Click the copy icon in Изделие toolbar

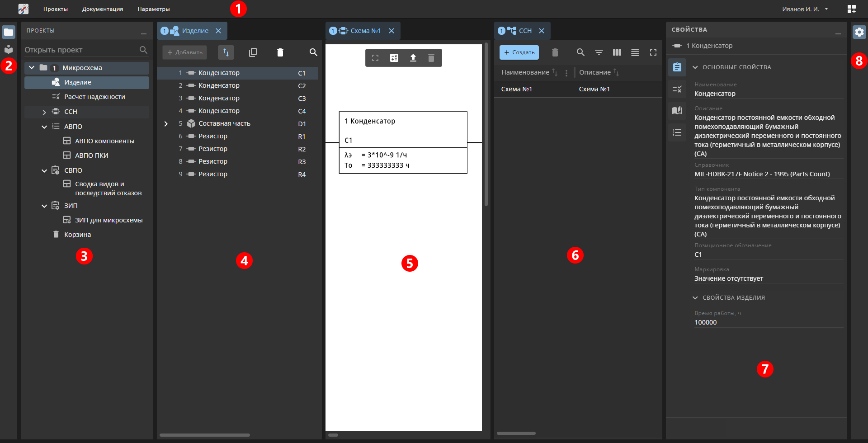(x=253, y=52)
